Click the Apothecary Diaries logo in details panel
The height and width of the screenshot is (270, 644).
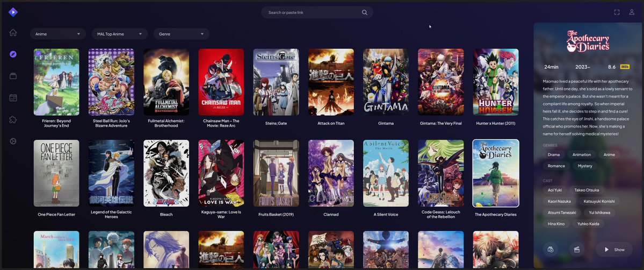coord(588,41)
